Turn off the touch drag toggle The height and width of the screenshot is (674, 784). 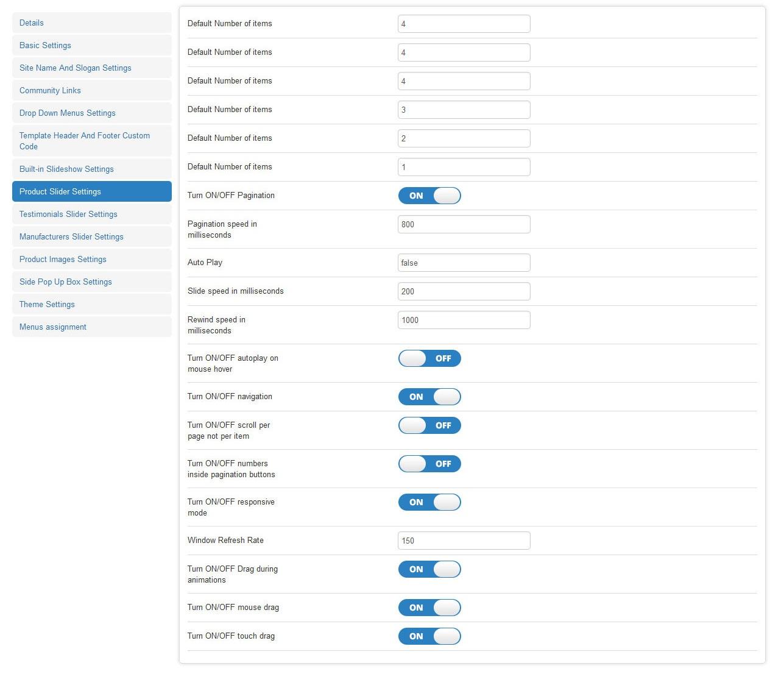[429, 636]
